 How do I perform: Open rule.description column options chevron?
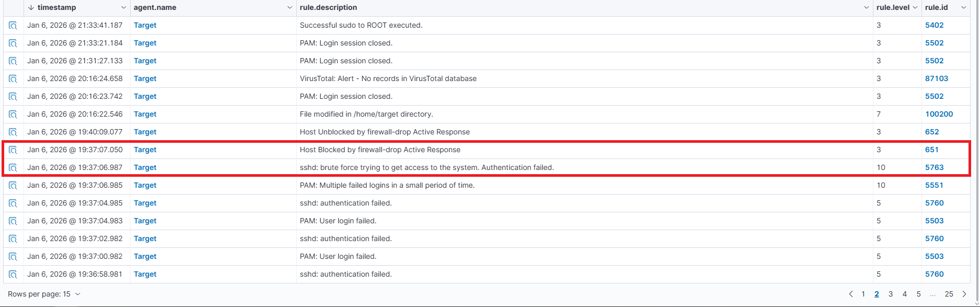[x=867, y=7]
